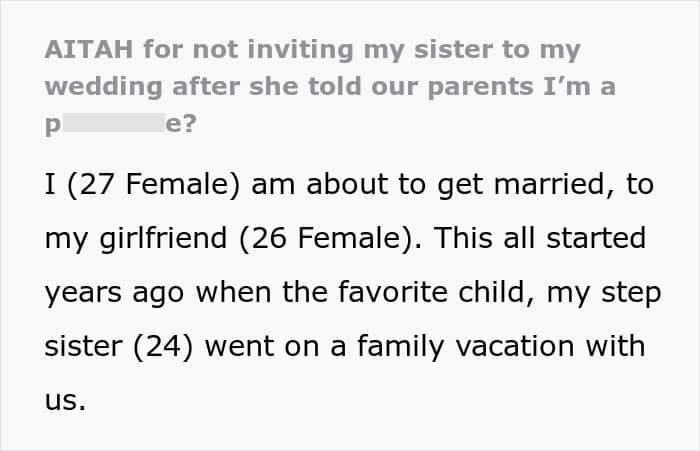Click the phrase 'years ago' in the body
The width and height of the screenshot is (700, 451).
click(x=114, y=294)
